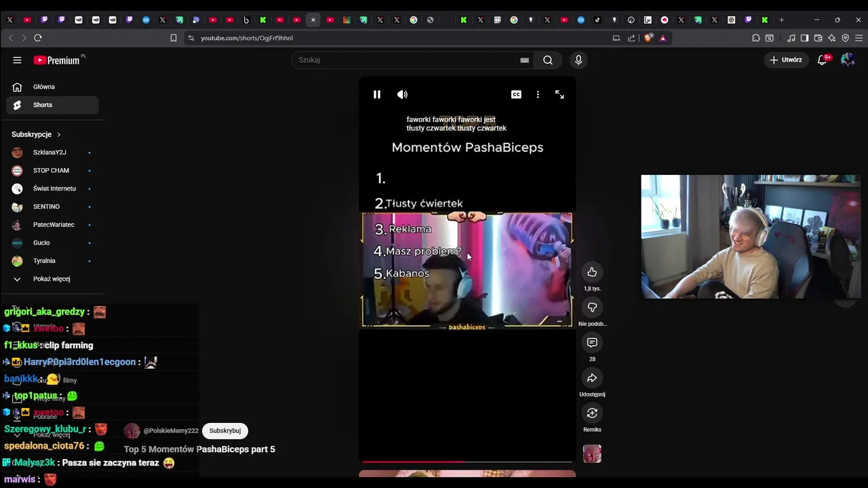Open PolskieMemy222 channel avatar
This screenshot has width=868, height=488.
coord(132,430)
